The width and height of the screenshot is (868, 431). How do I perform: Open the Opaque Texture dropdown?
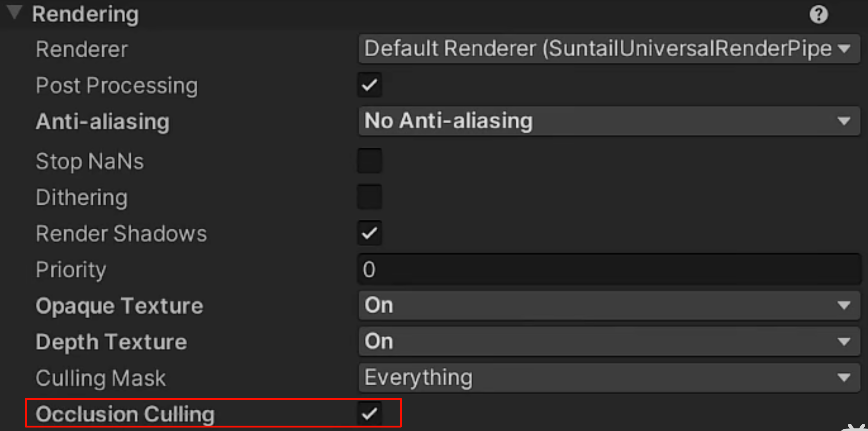click(x=608, y=305)
